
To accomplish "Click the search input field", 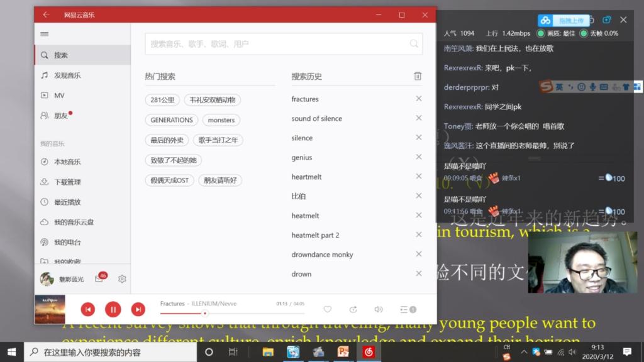I will [277, 44].
